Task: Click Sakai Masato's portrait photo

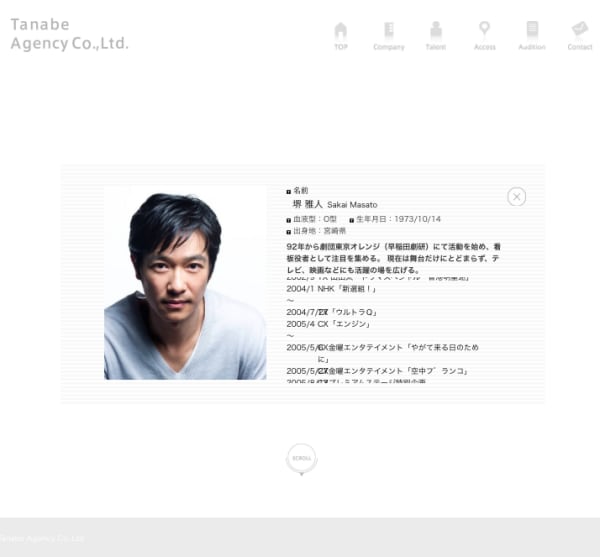Action: tap(185, 282)
